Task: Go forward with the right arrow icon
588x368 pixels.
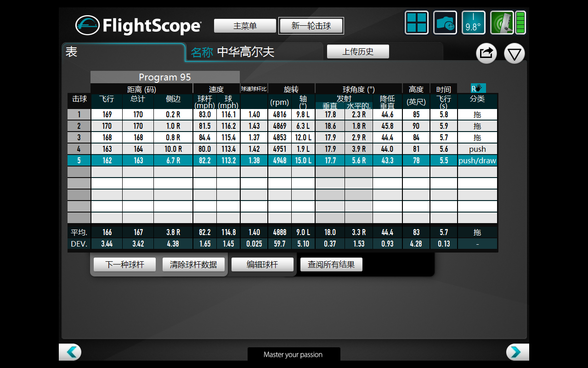Action: point(517,352)
